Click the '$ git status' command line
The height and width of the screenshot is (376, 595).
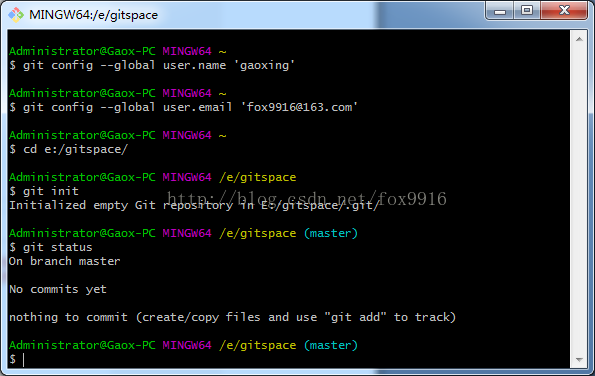[51, 247]
